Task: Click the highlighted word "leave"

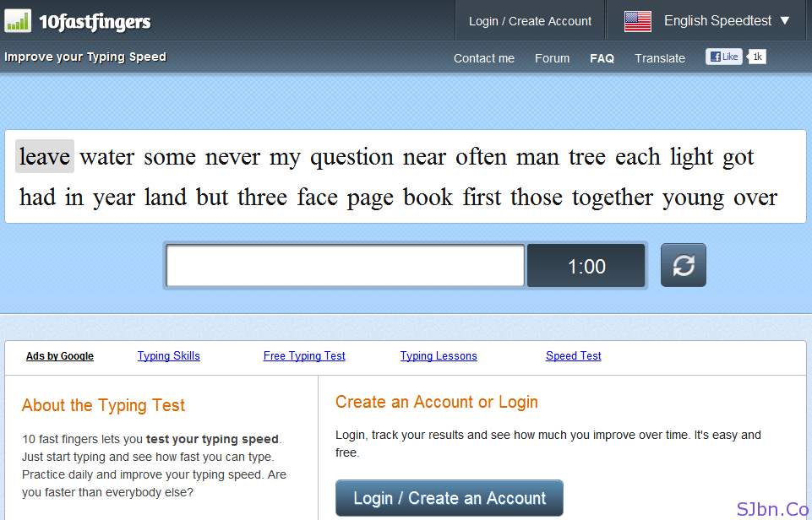Action: (45, 156)
